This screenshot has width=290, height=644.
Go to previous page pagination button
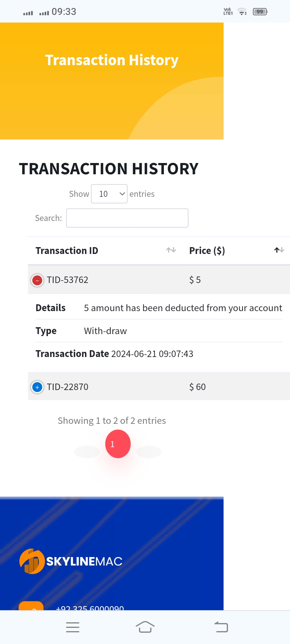click(87, 452)
